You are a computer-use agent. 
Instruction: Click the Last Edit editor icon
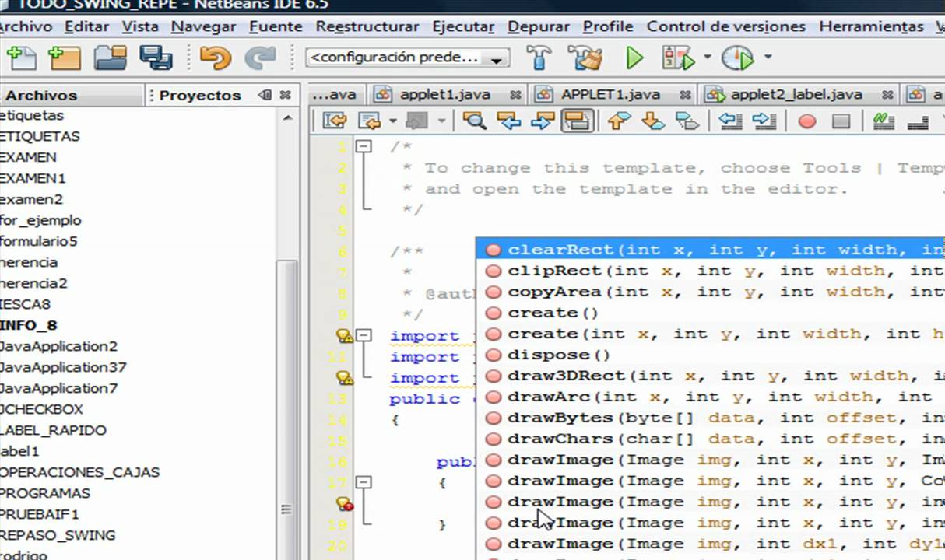click(334, 121)
